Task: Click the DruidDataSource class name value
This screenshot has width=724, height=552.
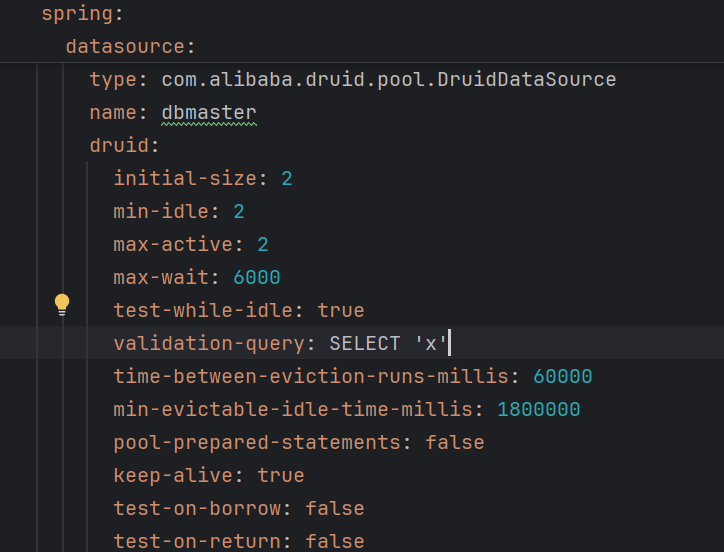Action: [389, 80]
